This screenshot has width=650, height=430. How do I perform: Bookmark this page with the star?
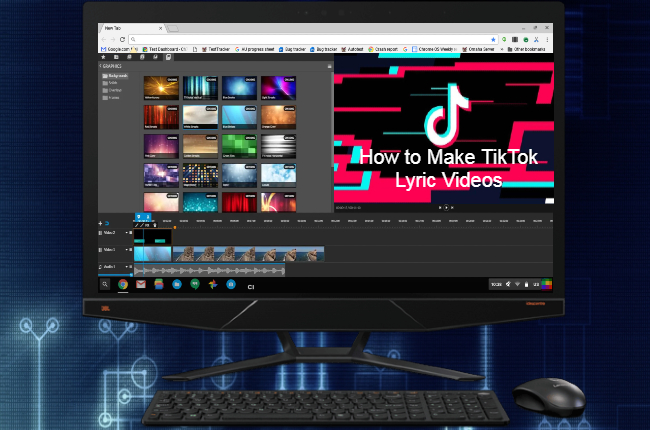493,39
